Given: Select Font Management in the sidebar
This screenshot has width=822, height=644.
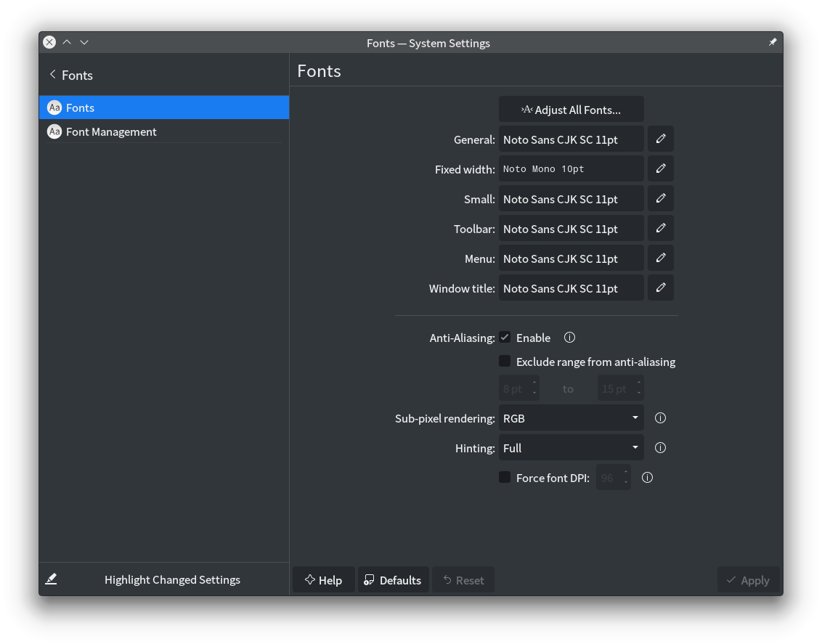Looking at the screenshot, I should (111, 131).
